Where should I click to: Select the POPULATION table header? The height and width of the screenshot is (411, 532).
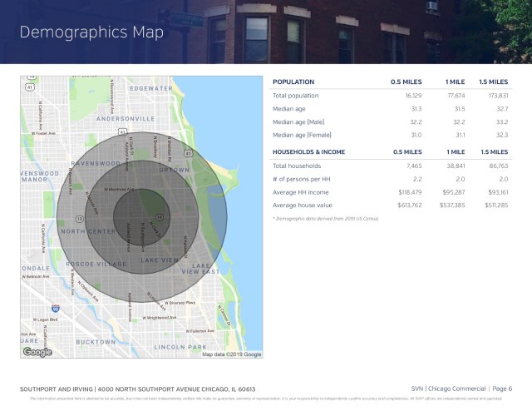[293, 82]
